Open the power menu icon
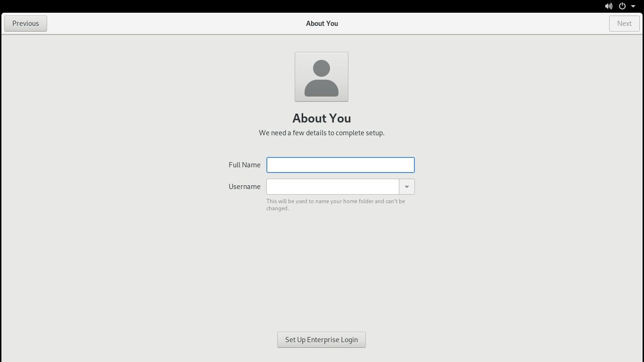The image size is (644, 362). pos(622,6)
